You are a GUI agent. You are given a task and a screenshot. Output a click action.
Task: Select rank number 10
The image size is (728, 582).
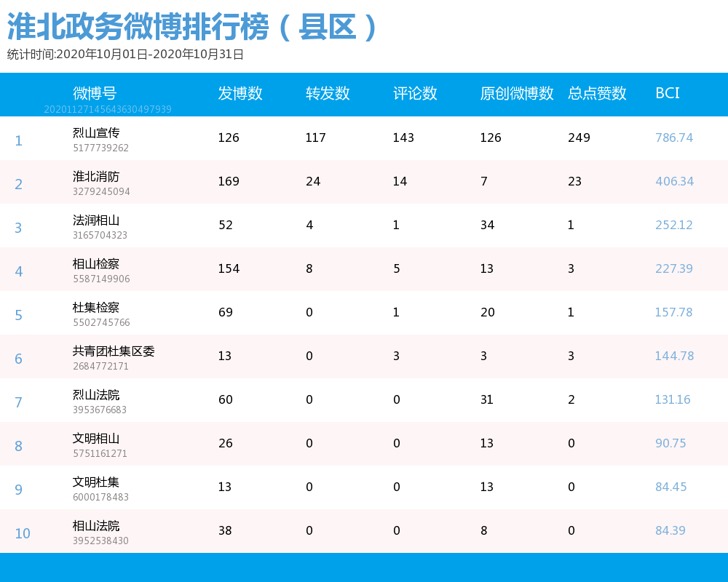[x=22, y=533]
